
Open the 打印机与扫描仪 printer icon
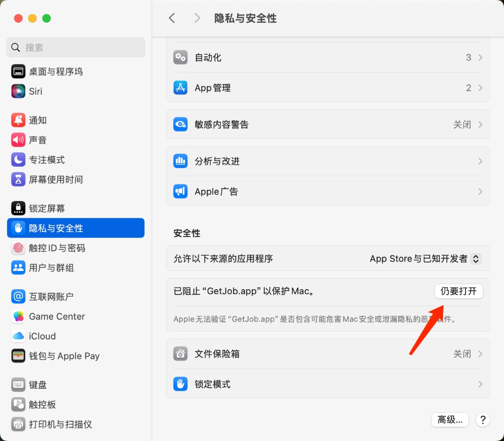(18, 424)
